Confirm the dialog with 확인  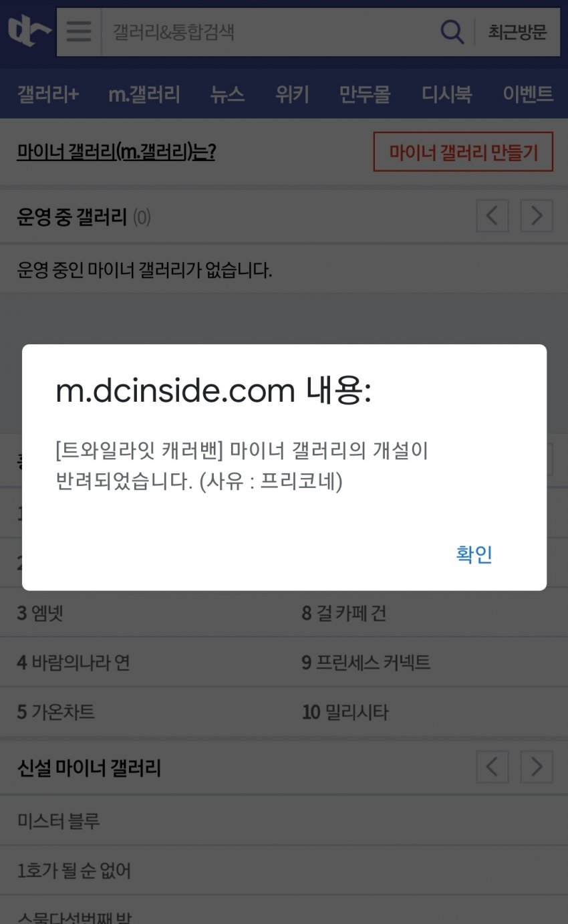pyautogui.click(x=474, y=554)
